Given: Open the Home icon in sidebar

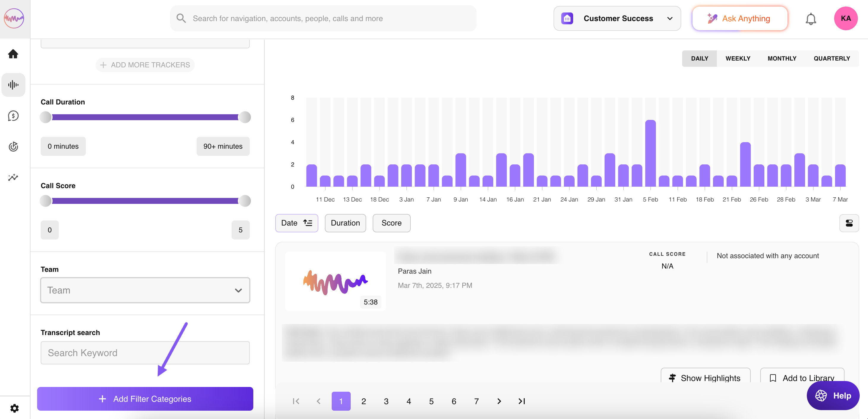Looking at the screenshot, I should click(x=13, y=54).
